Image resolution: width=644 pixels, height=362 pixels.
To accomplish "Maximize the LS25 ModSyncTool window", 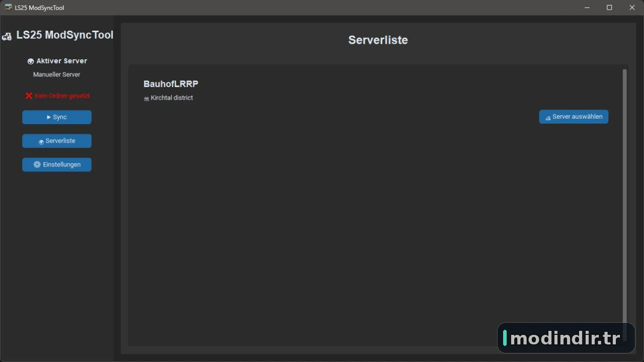I will [x=609, y=8].
